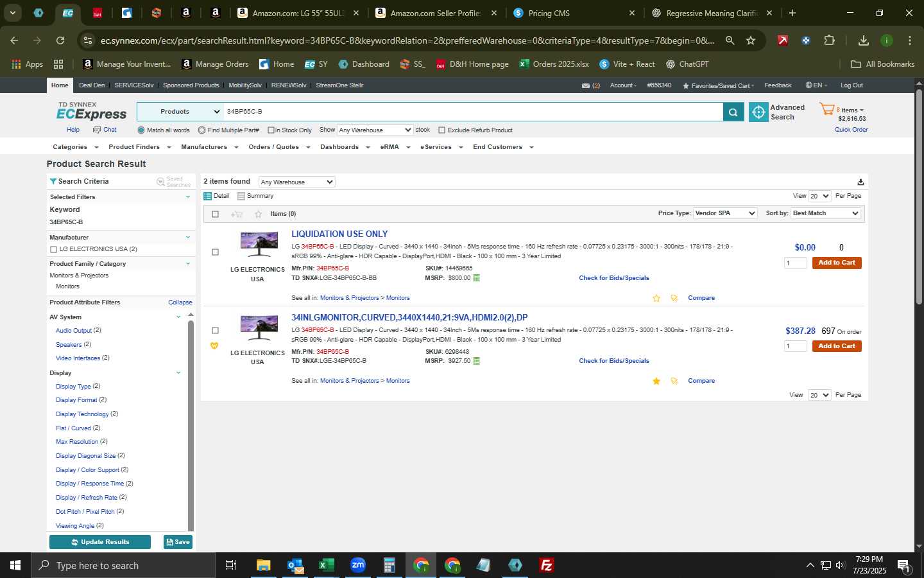Screen dimensions: 924x578
Task: Open the Show Any Warehouse dropdown
Action: point(375,130)
